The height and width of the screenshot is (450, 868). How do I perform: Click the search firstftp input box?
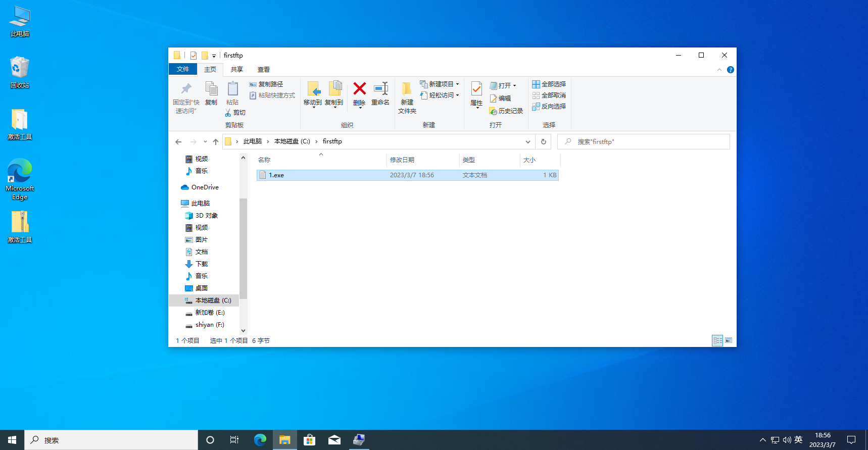644,142
